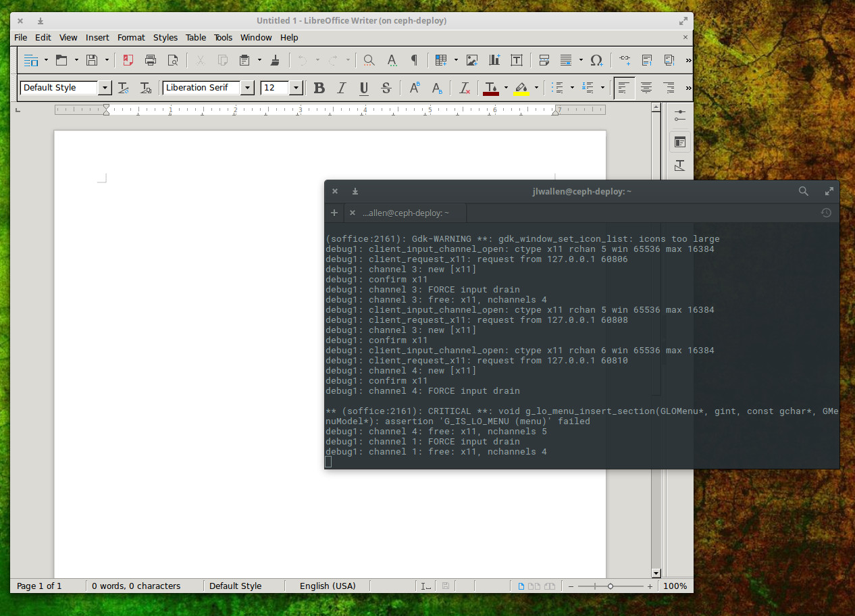Click the Insert Table icon
855x616 pixels.
pos(441,60)
